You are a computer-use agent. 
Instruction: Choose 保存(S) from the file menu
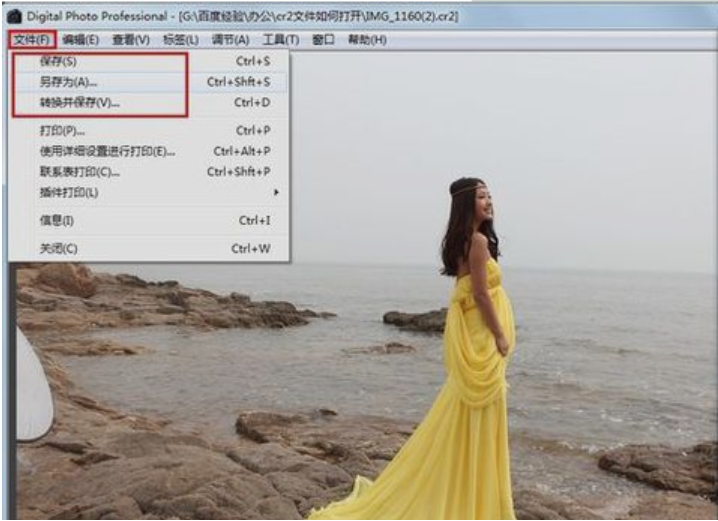click(149, 61)
